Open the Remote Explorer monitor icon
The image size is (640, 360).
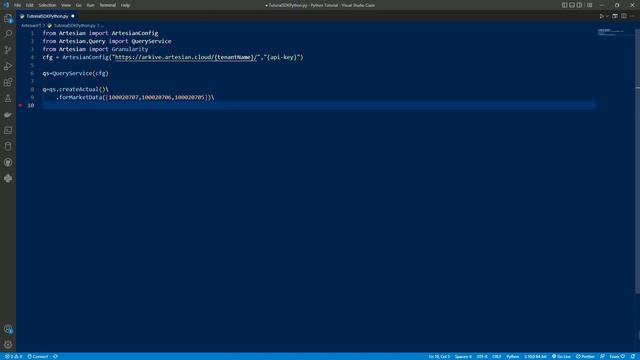tap(8, 130)
